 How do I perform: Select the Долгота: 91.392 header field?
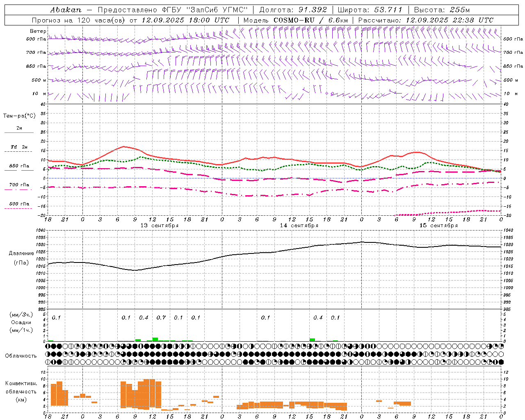click(x=293, y=9)
